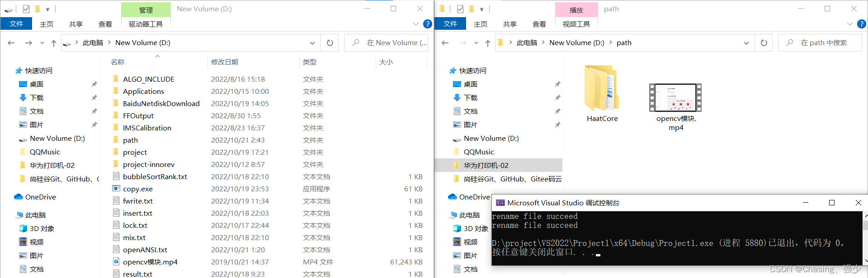Select BaiduNetdiskDownload folder

(161, 103)
